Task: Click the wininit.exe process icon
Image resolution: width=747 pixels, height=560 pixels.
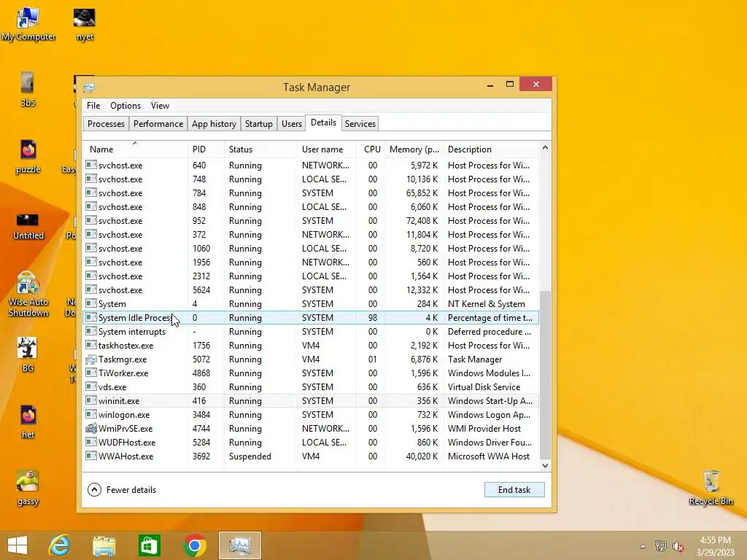Action: (x=91, y=401)
